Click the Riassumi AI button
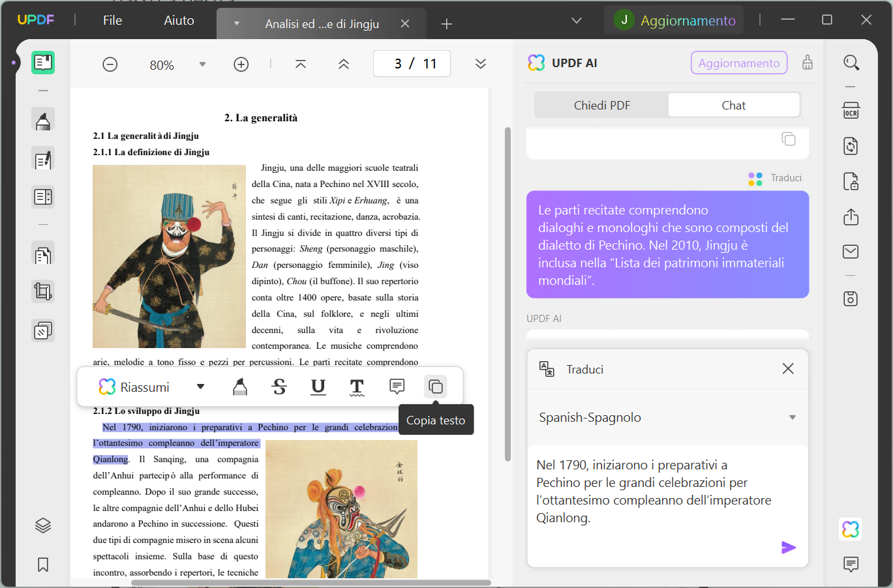 [134, 387]
